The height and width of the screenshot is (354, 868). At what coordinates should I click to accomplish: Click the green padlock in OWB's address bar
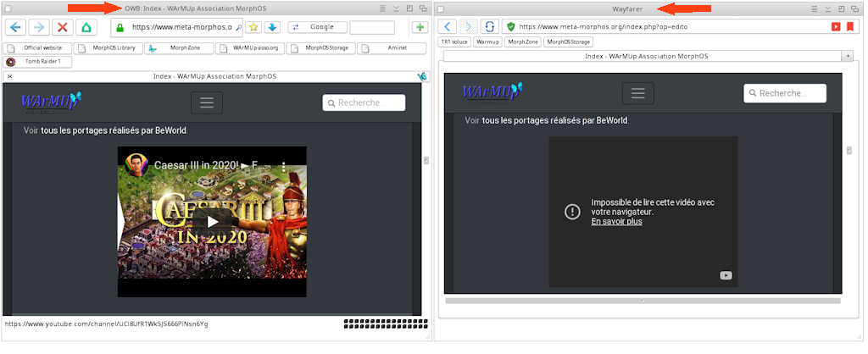point(120,27)
